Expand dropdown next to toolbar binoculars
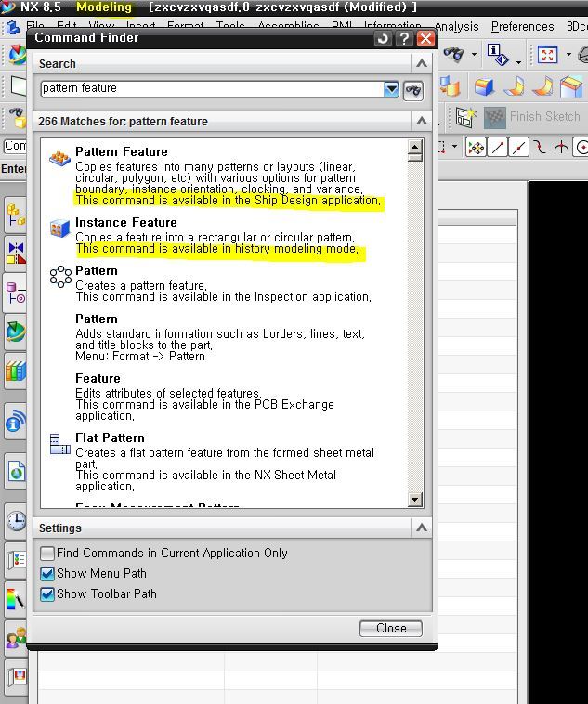588x704 pixels. [x=474, y=55]
